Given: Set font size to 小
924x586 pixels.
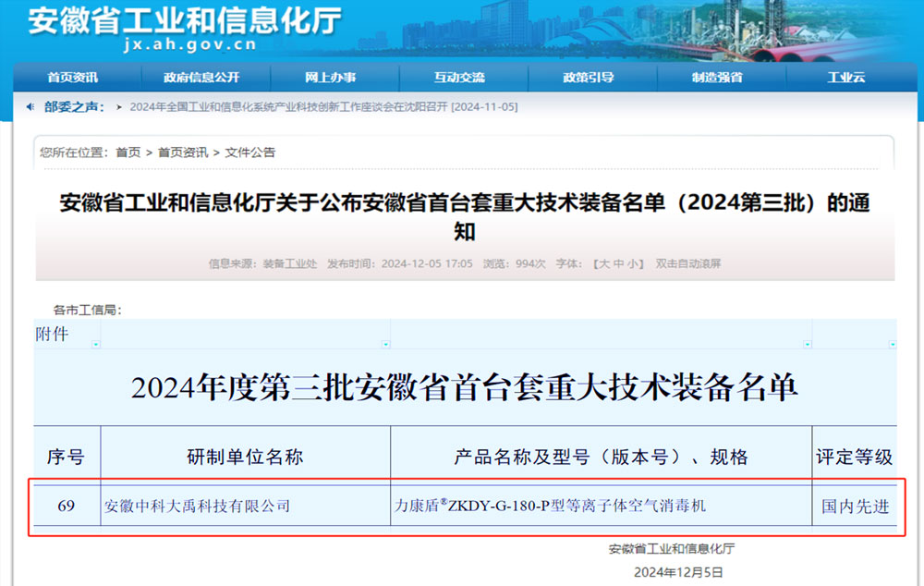Looking at the screenshot, I should (634, 264).
